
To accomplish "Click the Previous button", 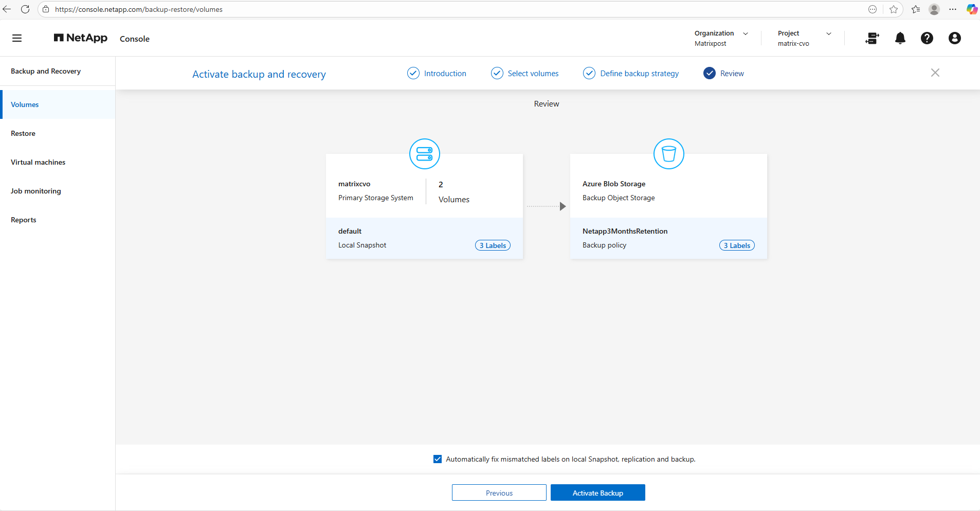I will point(499,492).
